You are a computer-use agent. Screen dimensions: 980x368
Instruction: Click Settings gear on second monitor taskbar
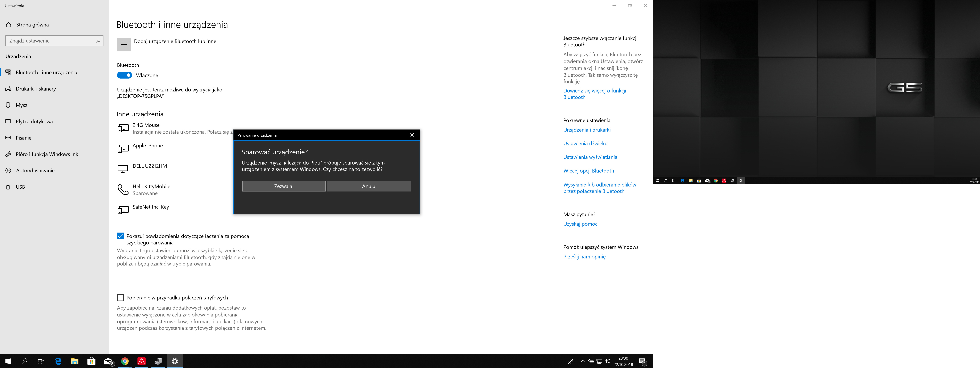tap(741, 181)
